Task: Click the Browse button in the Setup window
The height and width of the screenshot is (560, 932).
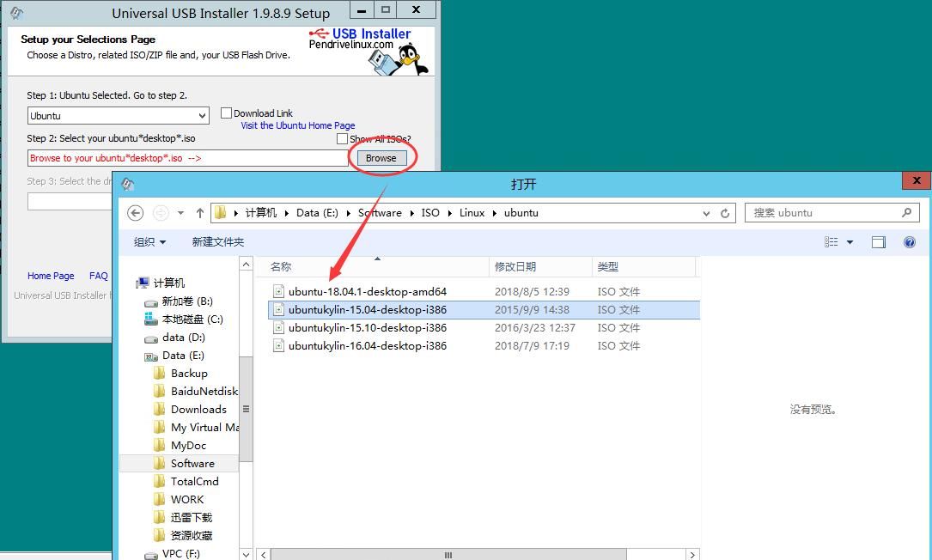Action: click(x=381, y=158)
